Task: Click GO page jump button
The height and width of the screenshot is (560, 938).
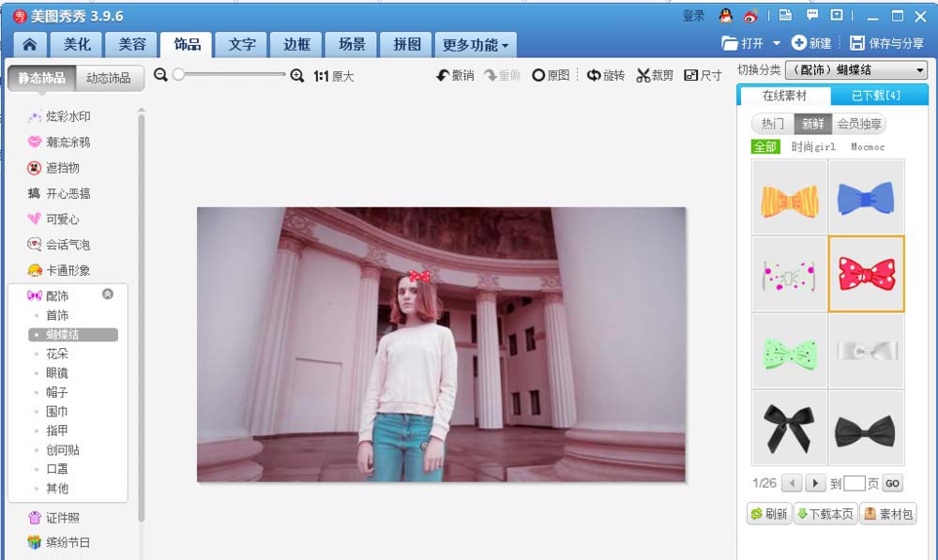Action: pyautogui.click(x=892, y=483)
